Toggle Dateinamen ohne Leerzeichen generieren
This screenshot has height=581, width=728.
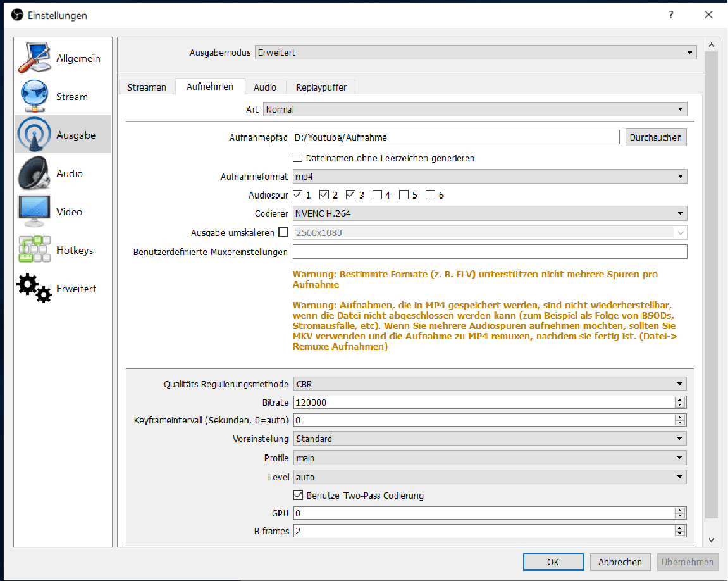(x=298, y=158)
